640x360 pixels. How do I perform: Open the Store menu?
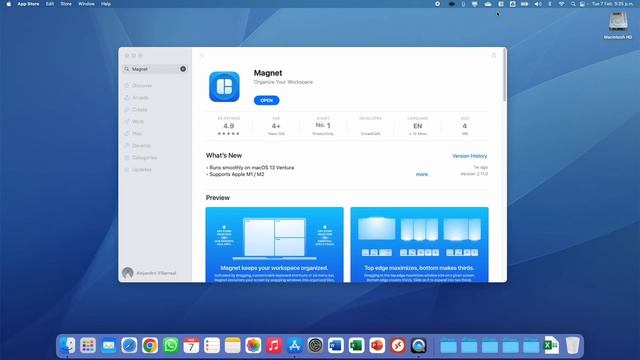[x=66, y=4]
